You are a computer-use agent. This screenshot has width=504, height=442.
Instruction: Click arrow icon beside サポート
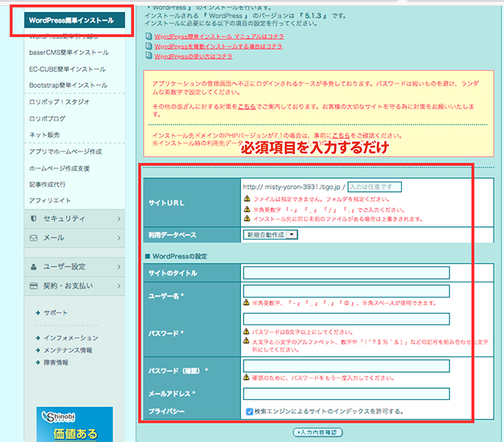(x=38, y=312)
